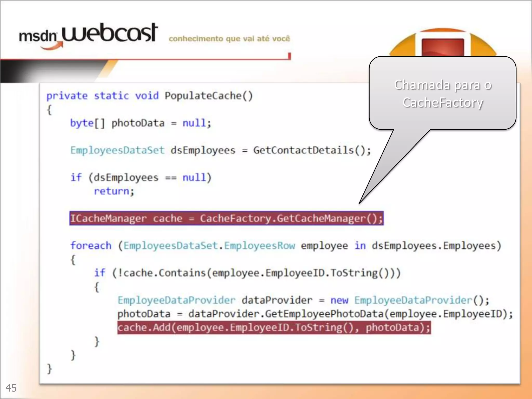This screenshot has height=399, width=532.
Task: Click the red square icon top right
Action: pyautogui.click(x=443, y=47)
